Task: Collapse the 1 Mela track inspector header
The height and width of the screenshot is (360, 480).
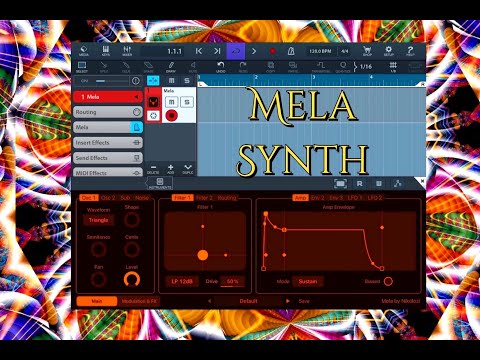Action: point(108,97)
